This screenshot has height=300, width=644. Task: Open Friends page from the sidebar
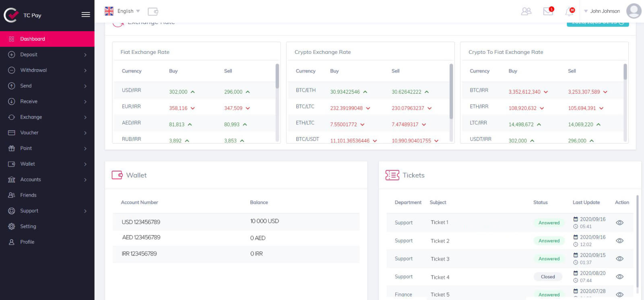[28, 195]
